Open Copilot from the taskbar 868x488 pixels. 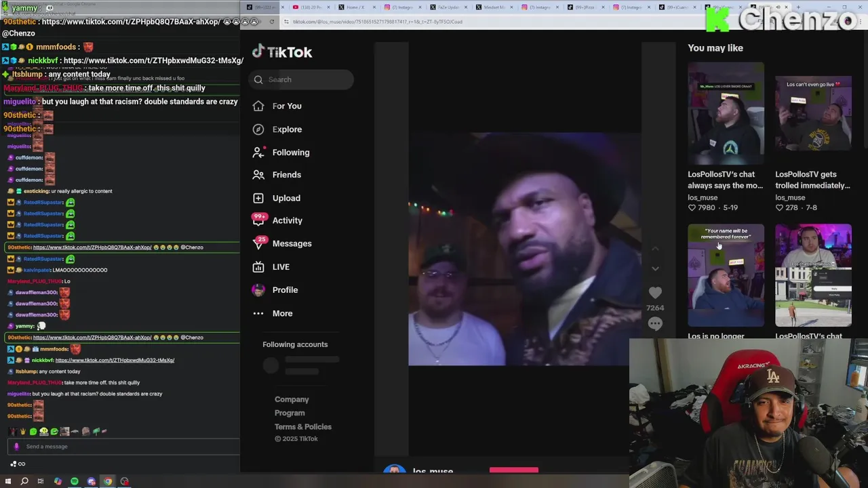[x=58, y=481]
